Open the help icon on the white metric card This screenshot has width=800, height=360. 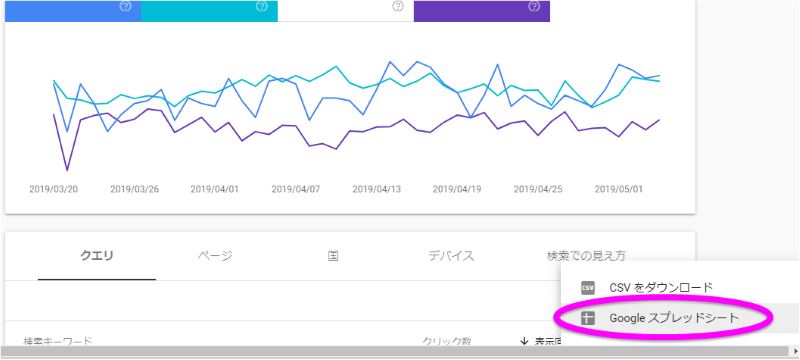(x=398, y=7)
